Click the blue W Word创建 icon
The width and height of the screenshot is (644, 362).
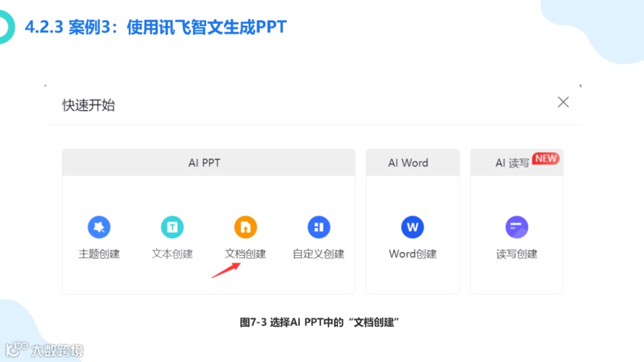click(x=413, y=227)
